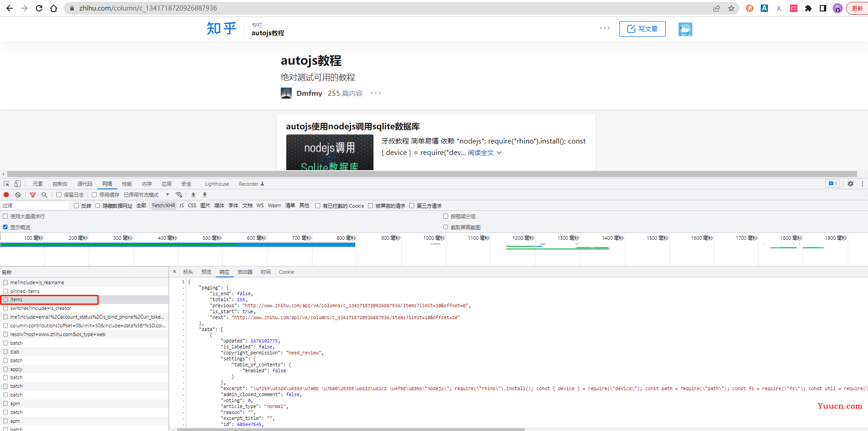Open the header three-dots more menu
Image resolution: width=868 pixels, height=431 pixels.
coord(605,28)
